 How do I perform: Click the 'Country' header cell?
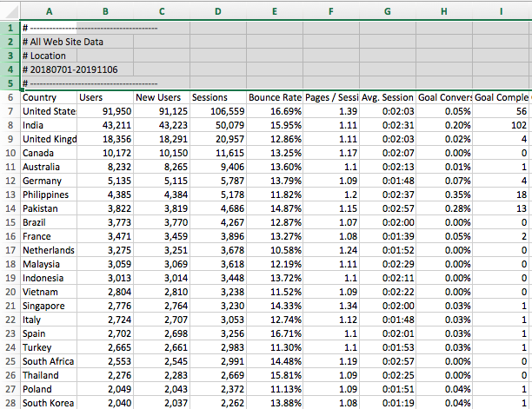pos(49,97)
